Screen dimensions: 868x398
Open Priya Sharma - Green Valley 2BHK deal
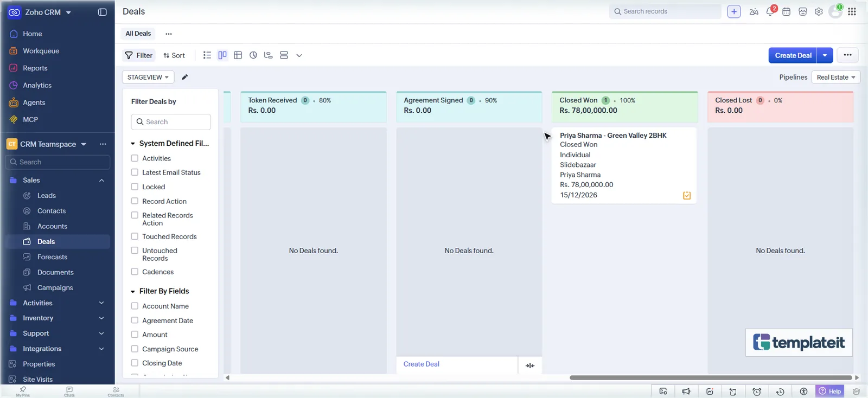click(x=613, y=136)
